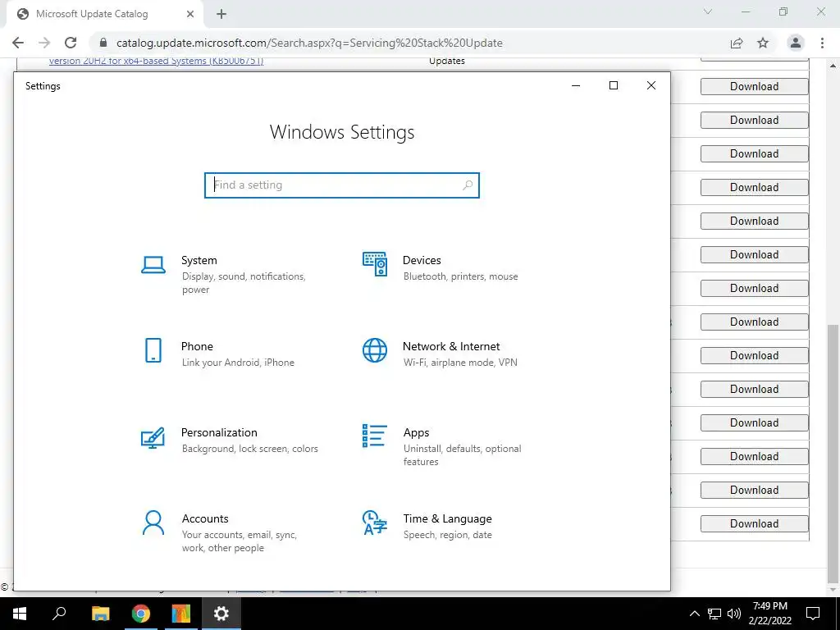
Task: Click Devices heading text
Action: [x=422, y=260]
